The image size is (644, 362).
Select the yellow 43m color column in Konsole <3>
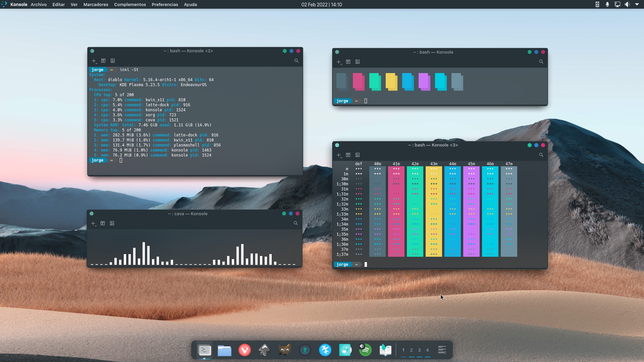pyautogui.click(x=434, y=211)
